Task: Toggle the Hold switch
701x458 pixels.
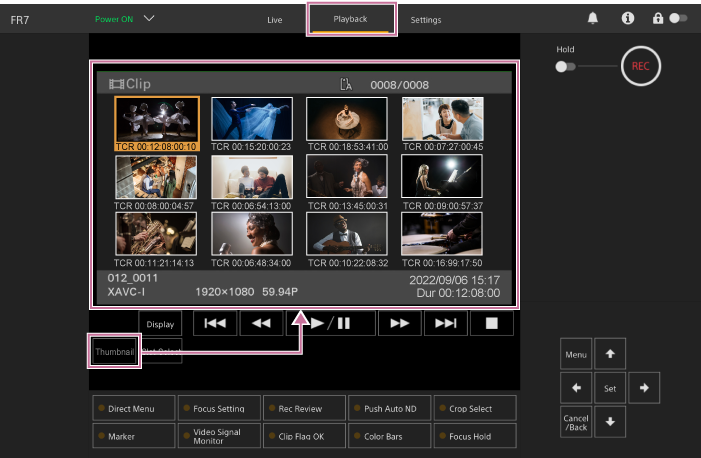Action: 566,66
